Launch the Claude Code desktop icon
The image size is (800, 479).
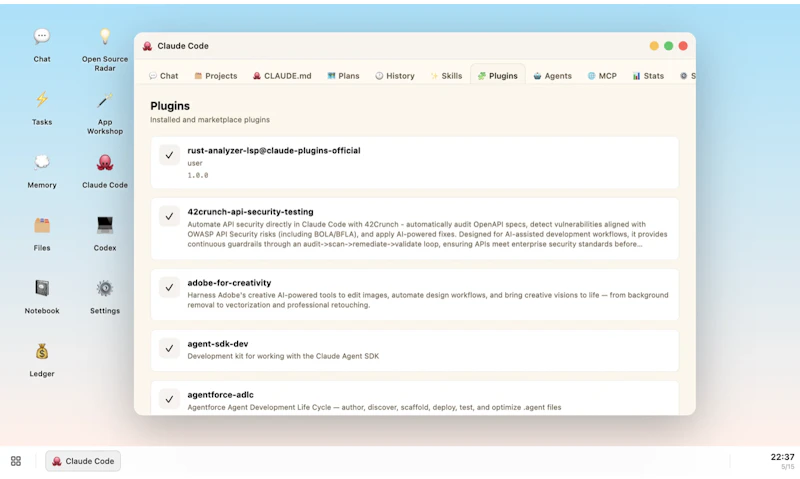point(105,163)
